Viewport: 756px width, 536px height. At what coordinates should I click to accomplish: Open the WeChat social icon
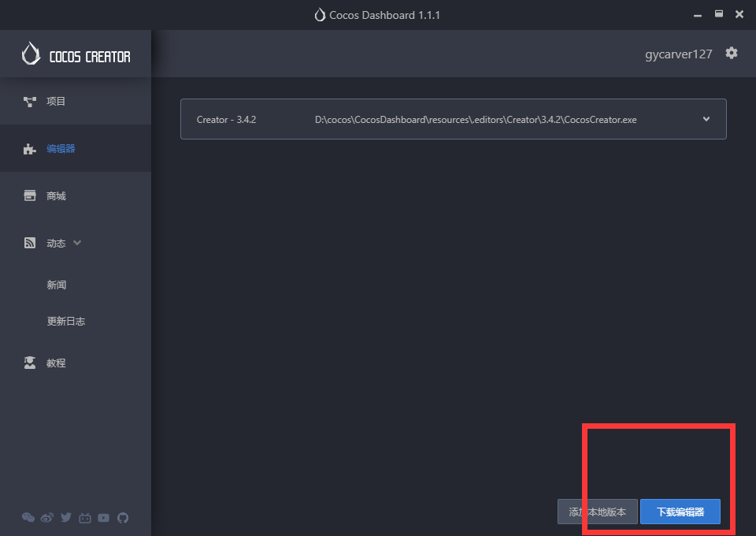tap(28, 518)
